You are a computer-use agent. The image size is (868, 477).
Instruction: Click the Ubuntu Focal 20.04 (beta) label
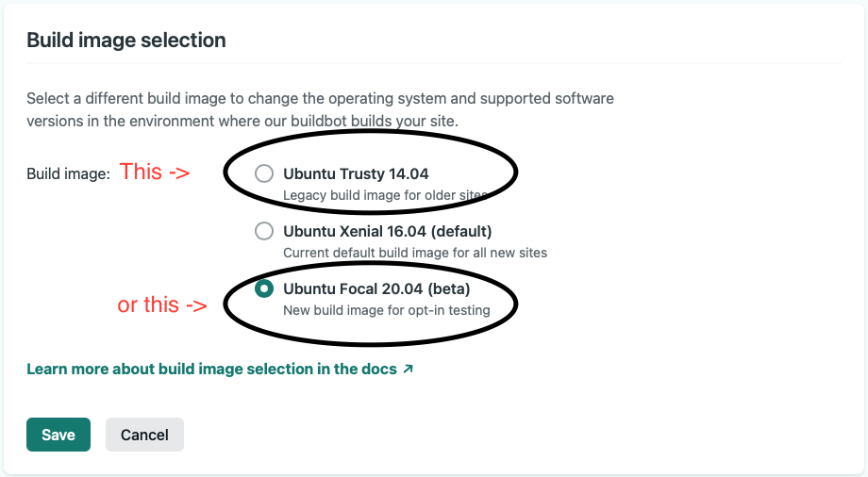point(376,288)
